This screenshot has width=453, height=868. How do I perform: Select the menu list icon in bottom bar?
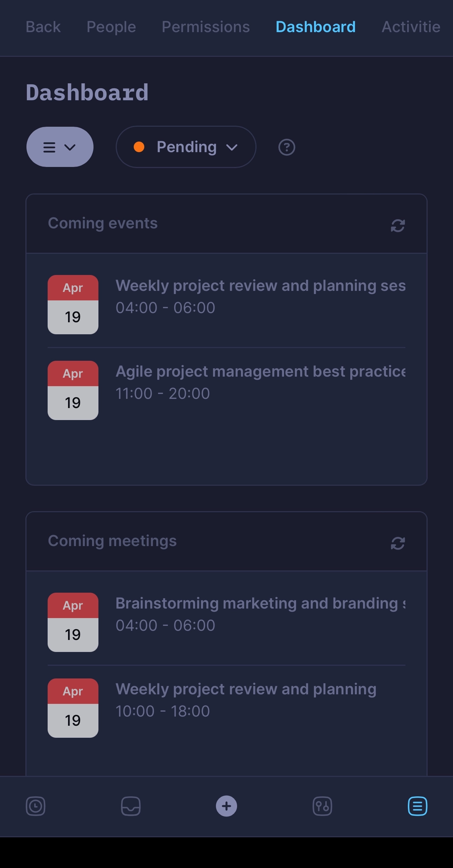point(417,806)
